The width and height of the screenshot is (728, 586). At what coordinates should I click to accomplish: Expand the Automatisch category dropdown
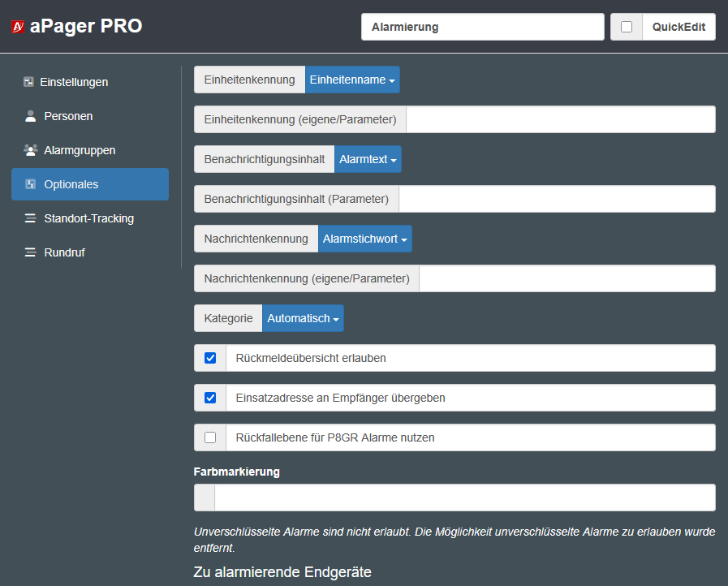point(303,318)
